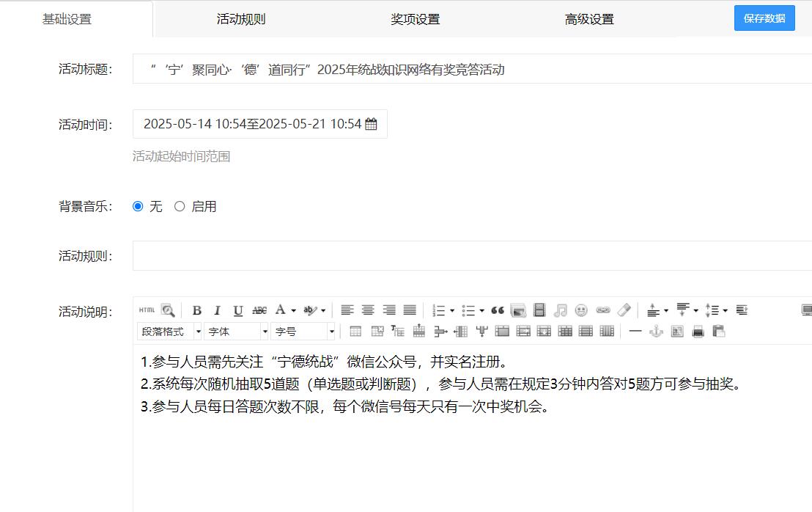
Task: Delete the table with the table-X icon
Action: (377, 331)
